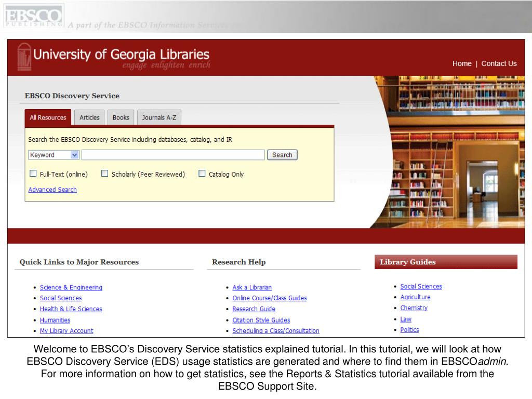Tick the Catalog Only checkbox
Viewport: 532px width, 399px height.
pyautogui.click(x=202, y=174)
